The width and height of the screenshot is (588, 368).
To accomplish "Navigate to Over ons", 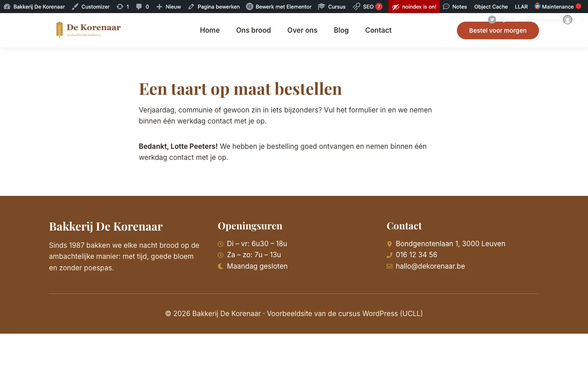I will [x=302, y=30].
